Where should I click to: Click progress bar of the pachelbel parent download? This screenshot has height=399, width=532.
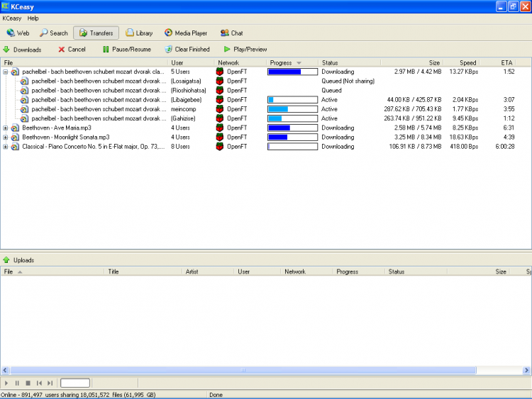[292, 72]
